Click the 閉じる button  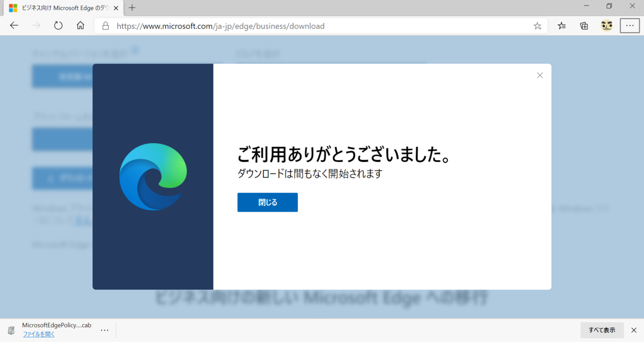(267, 202)
